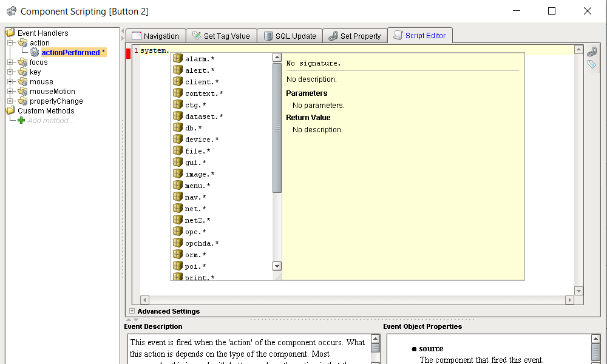Click the db package icon in autocomplete
The height and width of the screenshot is (364, 607).
pos(178,127)
